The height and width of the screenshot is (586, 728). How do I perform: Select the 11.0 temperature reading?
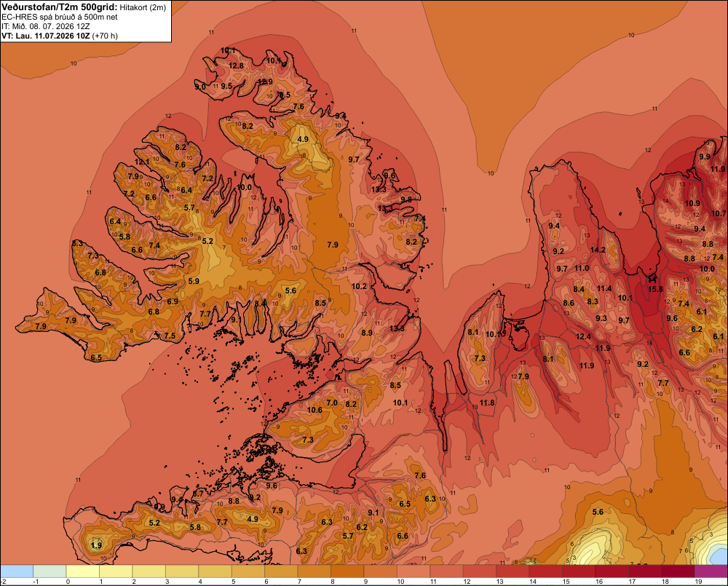coord(582,269)
